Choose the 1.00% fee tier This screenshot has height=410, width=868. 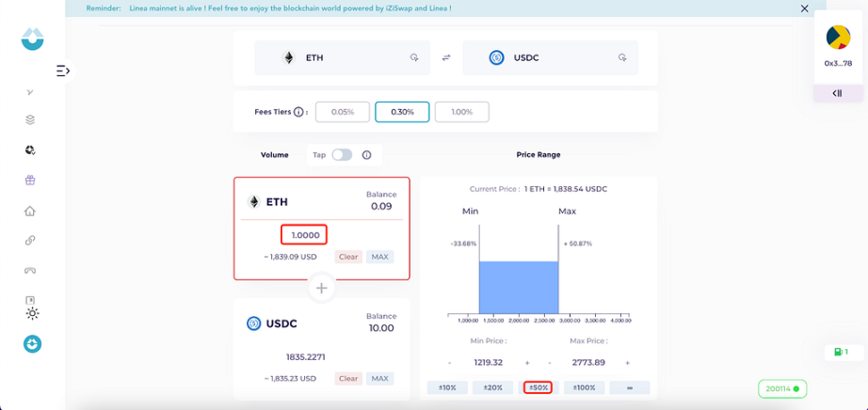461,112
